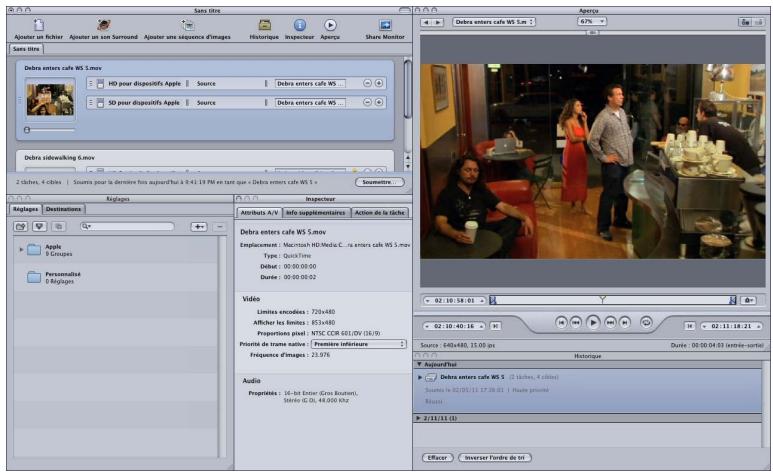Open the Inspecteur toolbar icon

[300, 24]
